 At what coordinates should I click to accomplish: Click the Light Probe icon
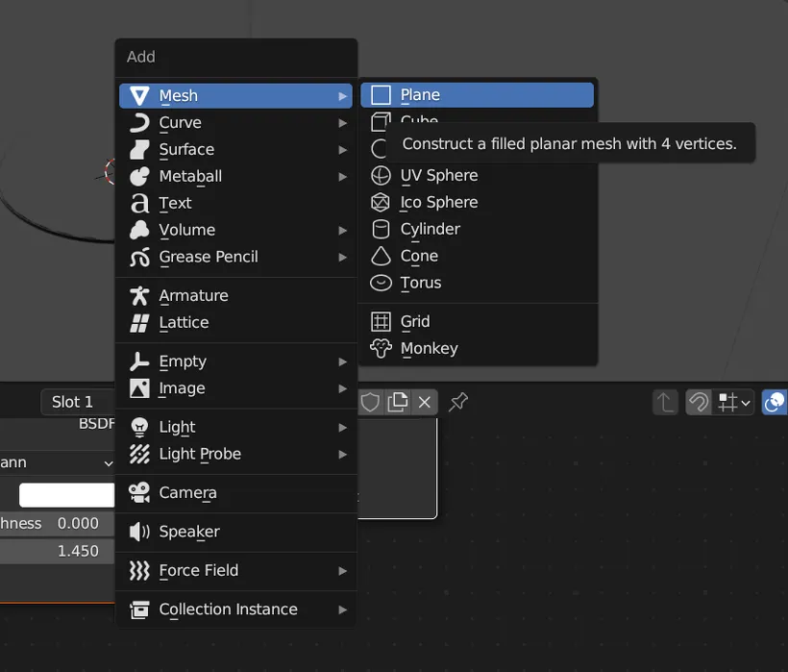139,454
